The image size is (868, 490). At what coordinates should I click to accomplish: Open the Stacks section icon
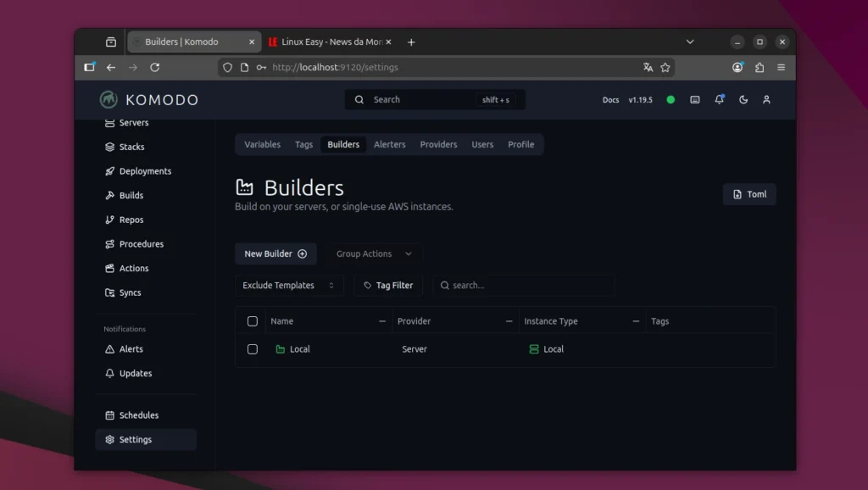[x=110, y=147]
